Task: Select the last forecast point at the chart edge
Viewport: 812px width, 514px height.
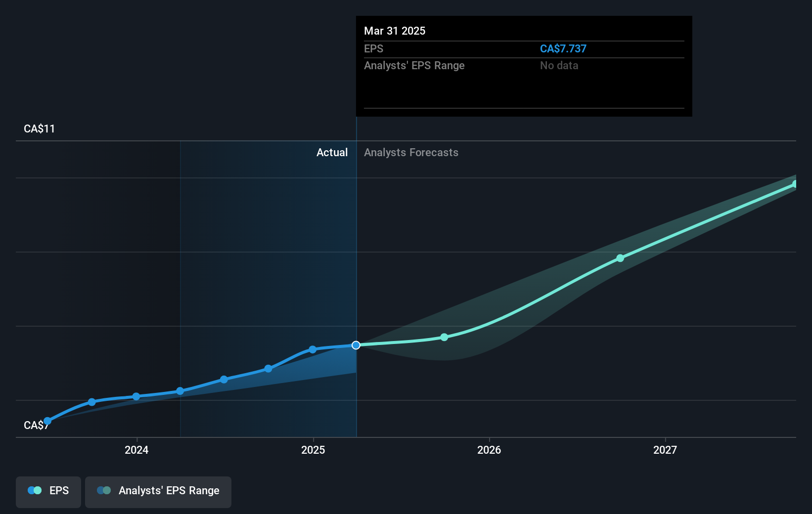Action: tap(795, 184)
